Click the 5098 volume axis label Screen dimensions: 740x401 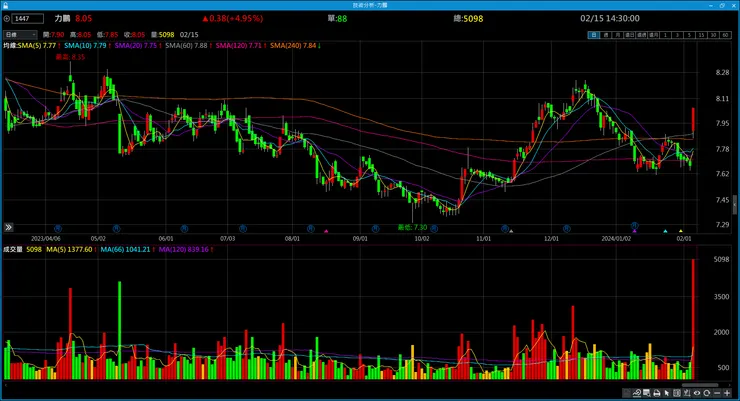tap(721, 259)
